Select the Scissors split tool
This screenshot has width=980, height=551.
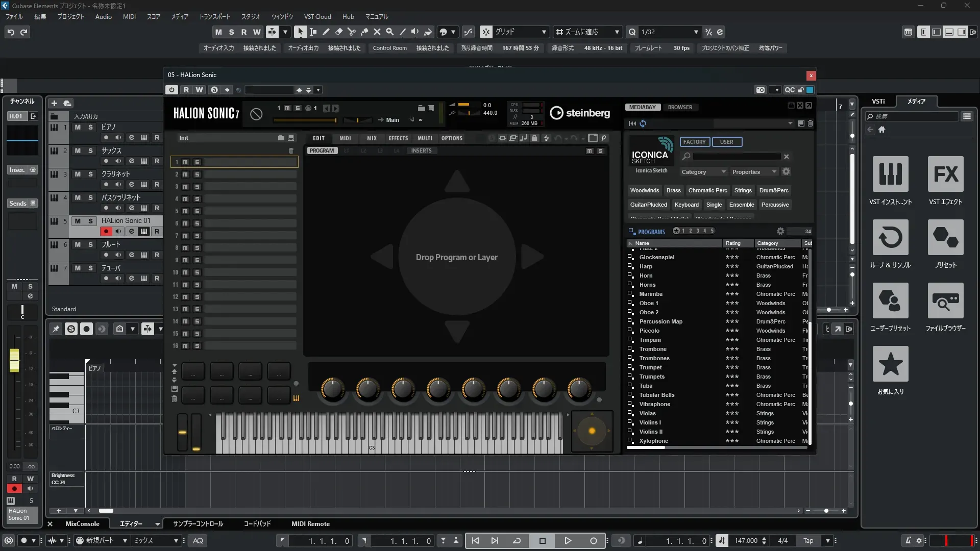coord(351,32)
